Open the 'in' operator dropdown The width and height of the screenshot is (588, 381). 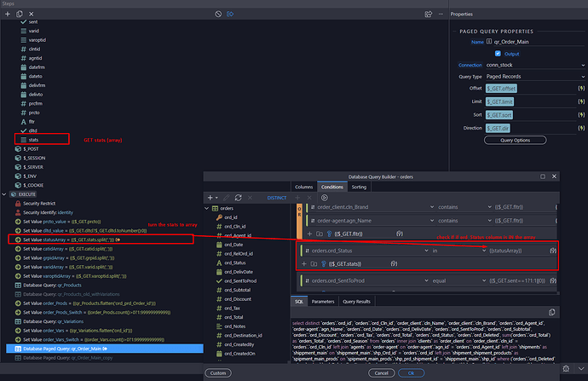(x=459, y=251)
